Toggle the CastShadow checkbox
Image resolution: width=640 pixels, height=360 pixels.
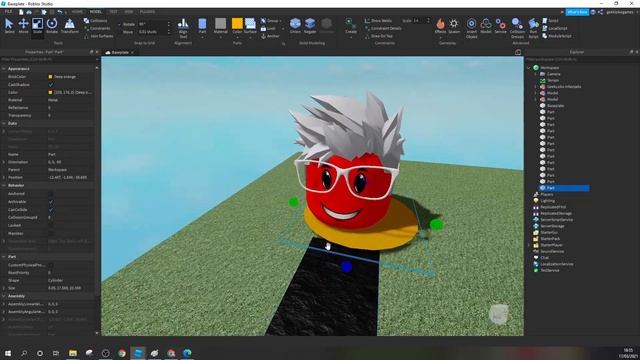pos(51,84)
